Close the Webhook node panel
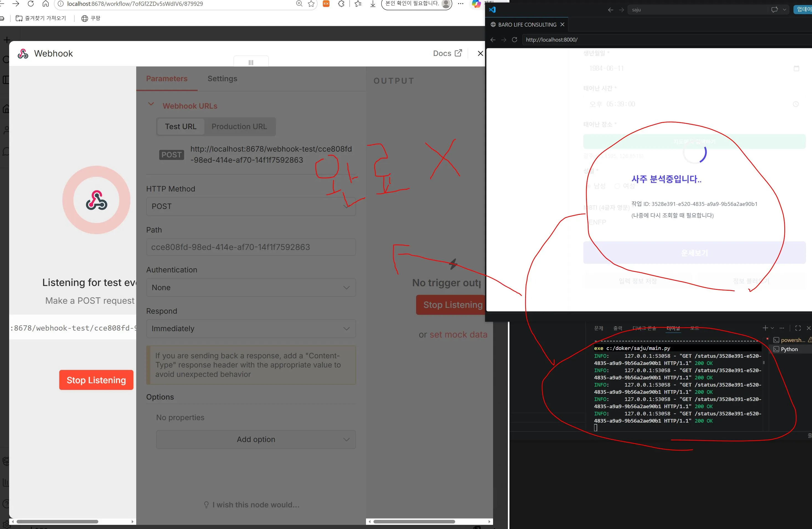 point(480,53)
